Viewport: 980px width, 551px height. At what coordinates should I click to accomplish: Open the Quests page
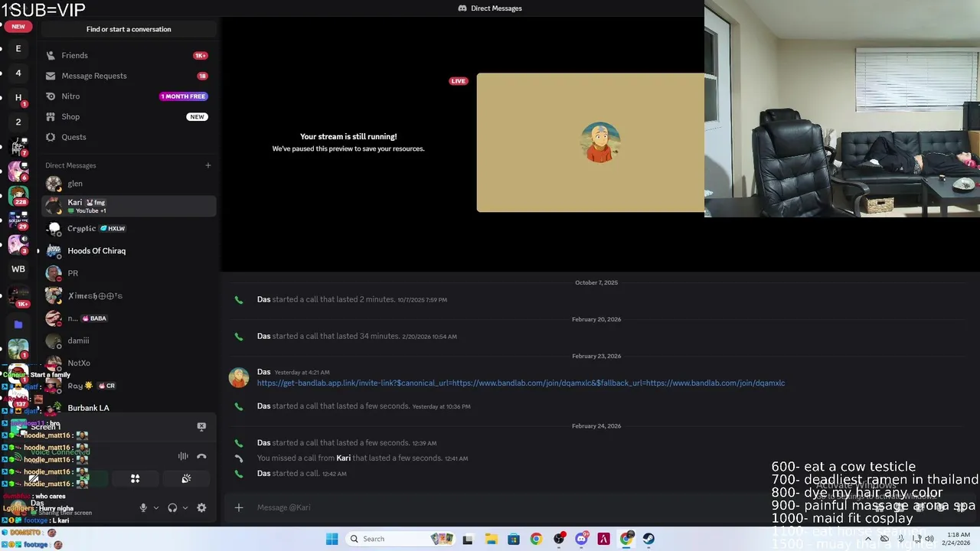click(x=129, y=137)
